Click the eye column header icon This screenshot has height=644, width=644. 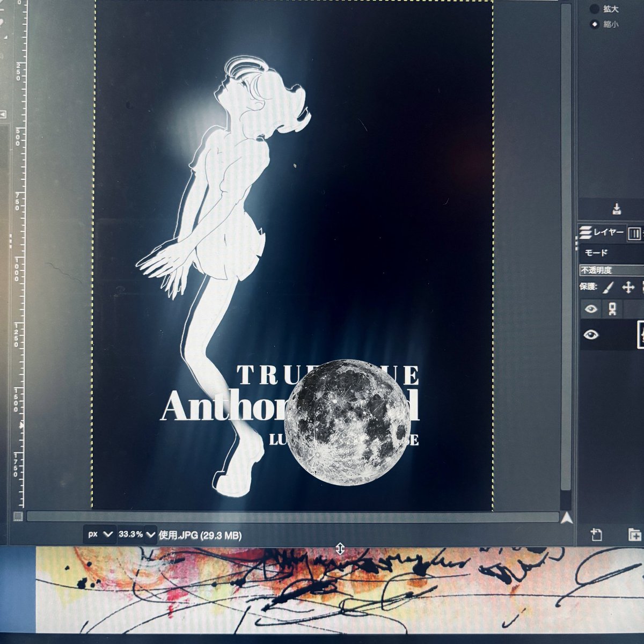(x=591, y=309)
